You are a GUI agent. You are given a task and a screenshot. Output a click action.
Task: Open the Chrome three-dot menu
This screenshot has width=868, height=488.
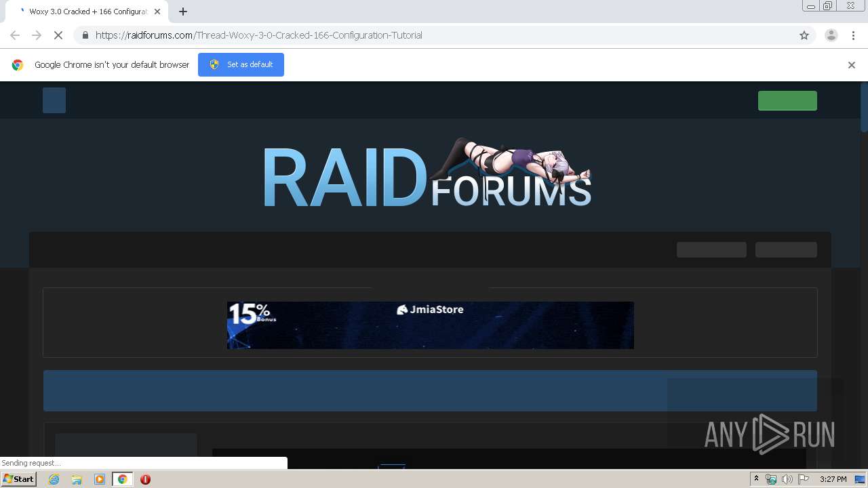(x=853, y=35)
